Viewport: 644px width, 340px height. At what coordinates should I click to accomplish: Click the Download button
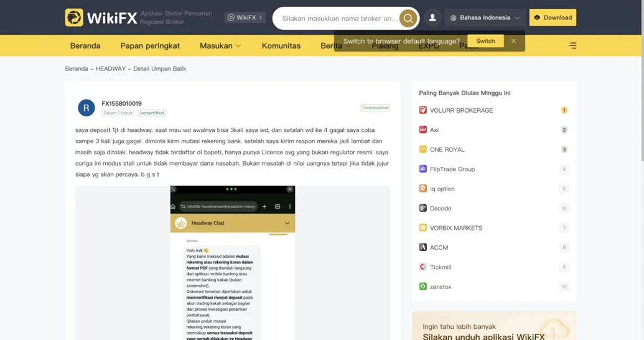[553, 17]
